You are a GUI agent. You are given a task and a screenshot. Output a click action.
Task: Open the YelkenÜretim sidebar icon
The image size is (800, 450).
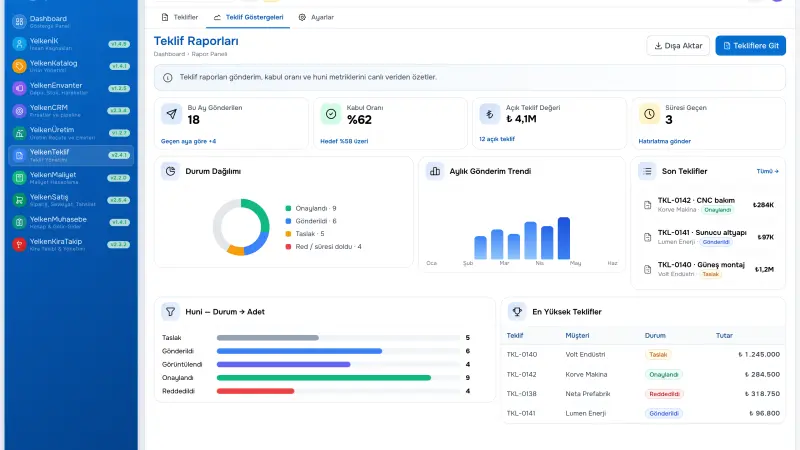pyautogui.click(x=19, y=133)
